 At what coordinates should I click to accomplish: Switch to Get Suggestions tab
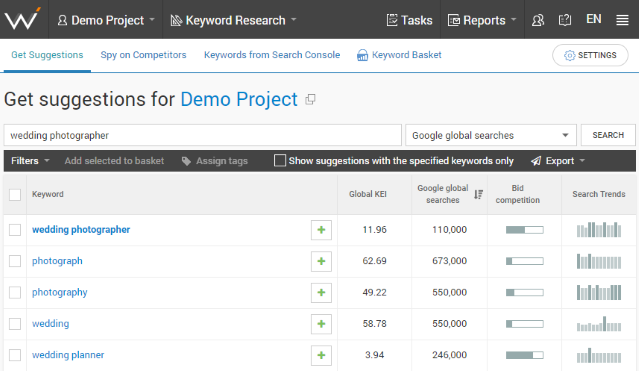pyautogui.click(x=47, y=55)
